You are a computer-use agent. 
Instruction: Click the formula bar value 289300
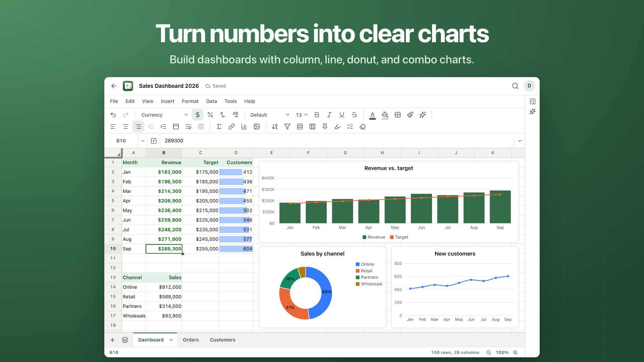click(x=174, y=141)
